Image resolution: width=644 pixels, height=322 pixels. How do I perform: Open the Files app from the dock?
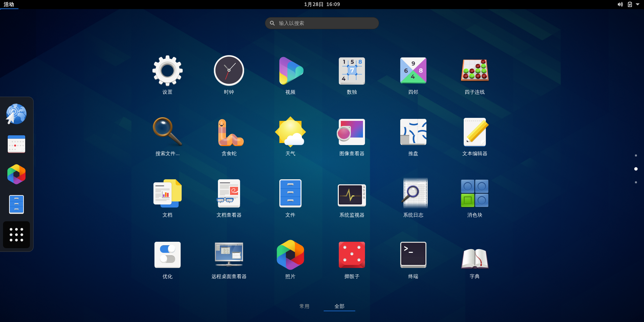pos(16,204)
